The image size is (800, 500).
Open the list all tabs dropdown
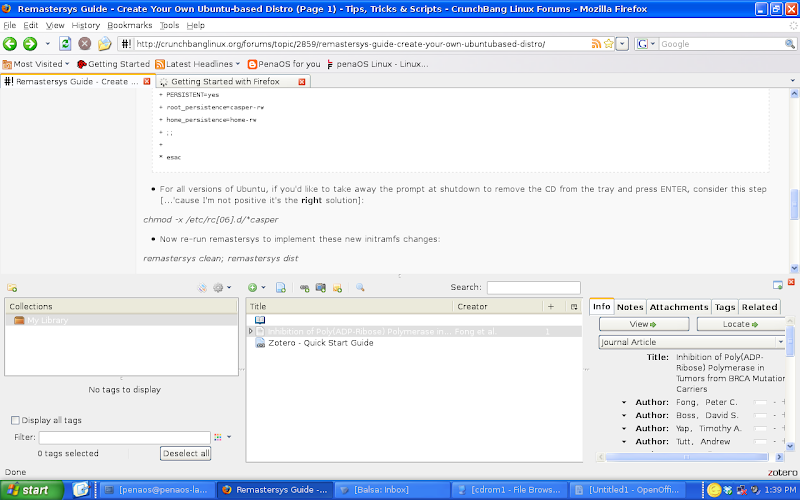click(x=793, y=81)
